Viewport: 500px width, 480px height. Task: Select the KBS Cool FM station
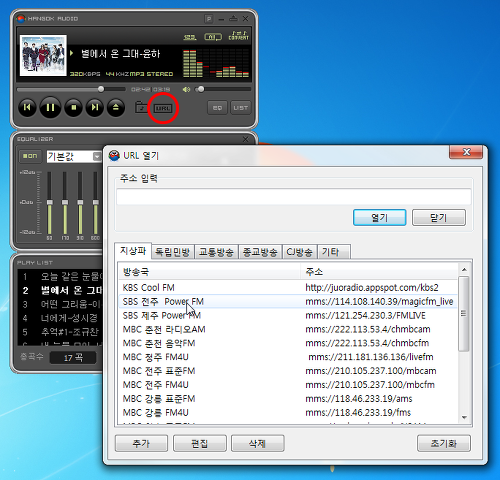[x=288, y=287]
